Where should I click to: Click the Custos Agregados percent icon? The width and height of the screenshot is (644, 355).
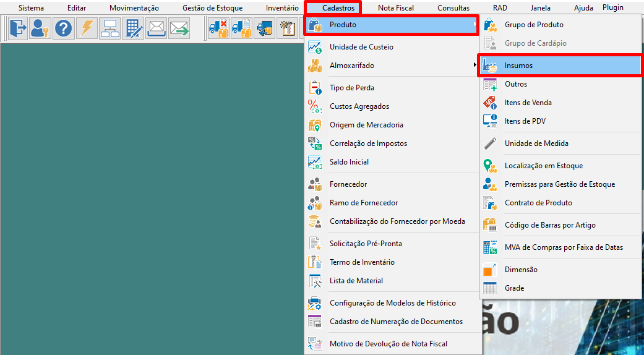[x=315, y=106]
